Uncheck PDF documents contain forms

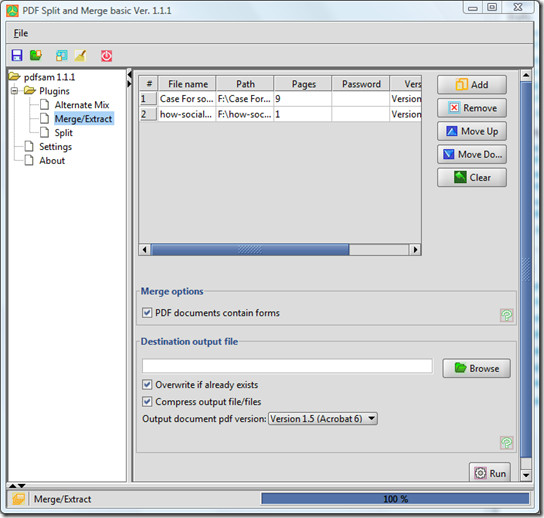click(x=147, y=313)
